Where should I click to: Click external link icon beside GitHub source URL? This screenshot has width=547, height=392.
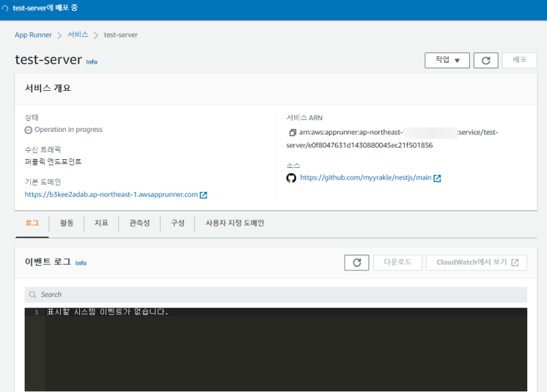point(438,178)
